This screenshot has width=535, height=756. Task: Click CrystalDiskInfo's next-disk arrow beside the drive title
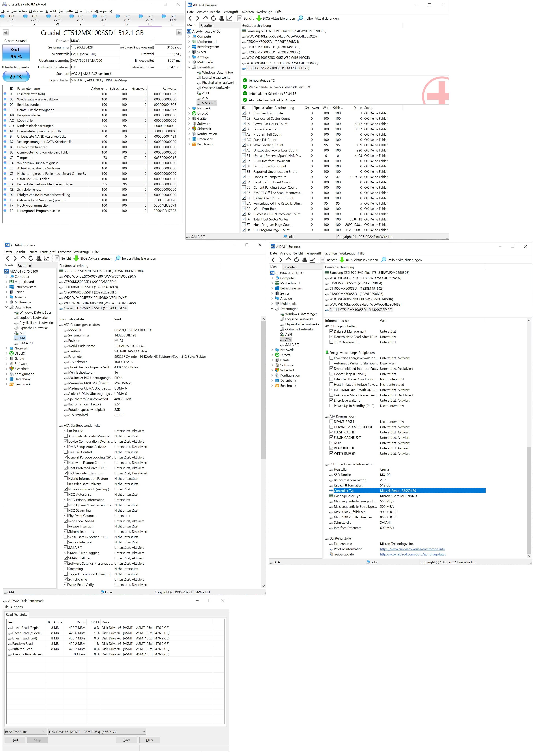point(179,33)
